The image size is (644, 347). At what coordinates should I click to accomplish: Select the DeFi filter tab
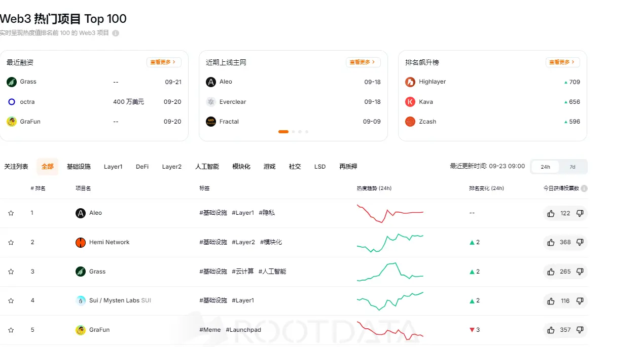tap(142, 166)
